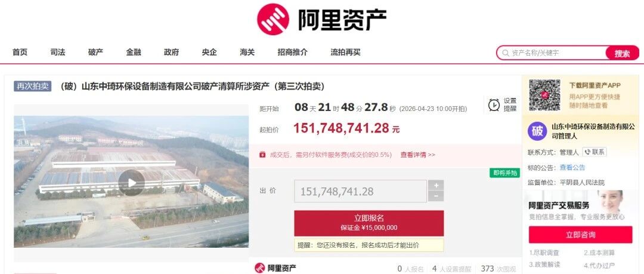Click the bid amount input field

click(360, 191)
